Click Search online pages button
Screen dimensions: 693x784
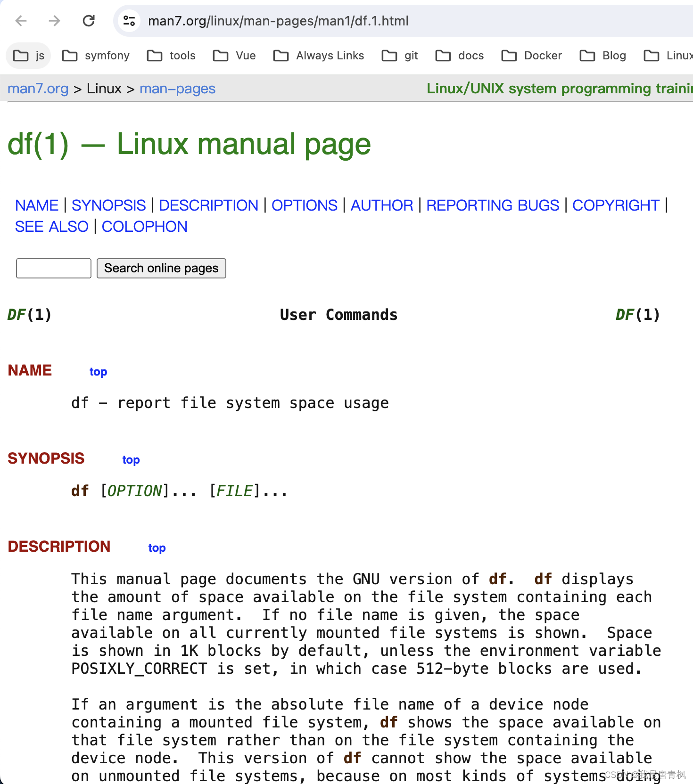pos(161,268)
